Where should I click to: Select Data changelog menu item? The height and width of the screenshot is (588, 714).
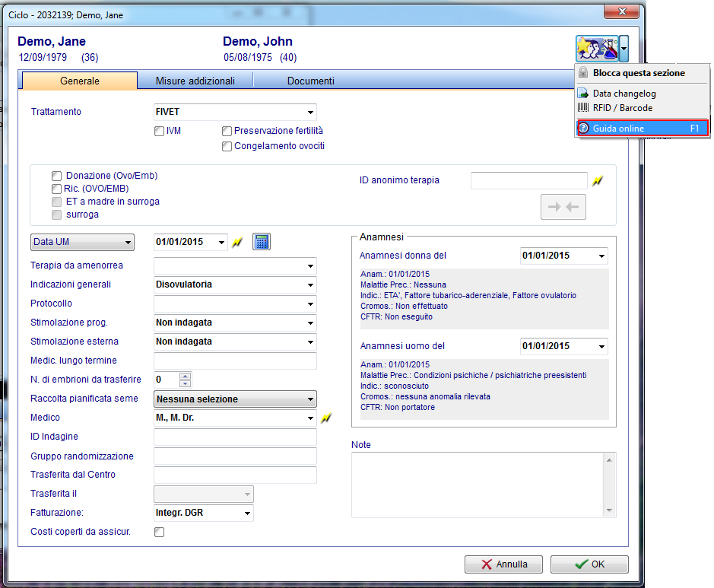[642, 94]
